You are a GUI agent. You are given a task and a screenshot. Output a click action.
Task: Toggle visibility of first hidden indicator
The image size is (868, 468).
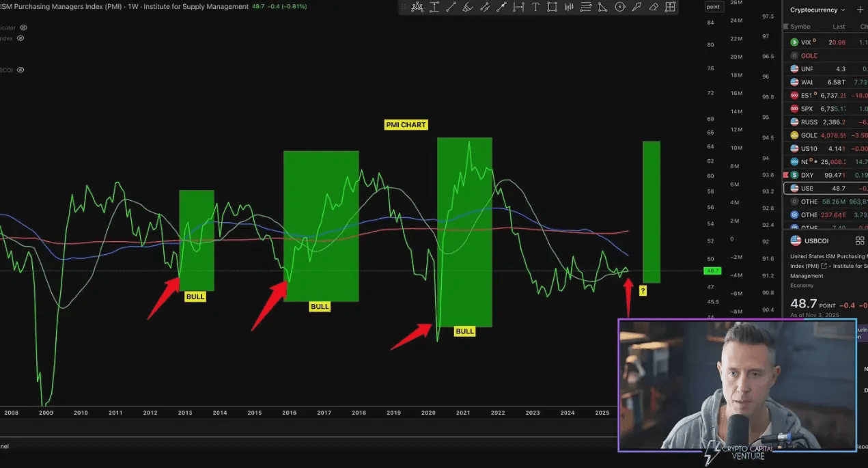[24, 27]
